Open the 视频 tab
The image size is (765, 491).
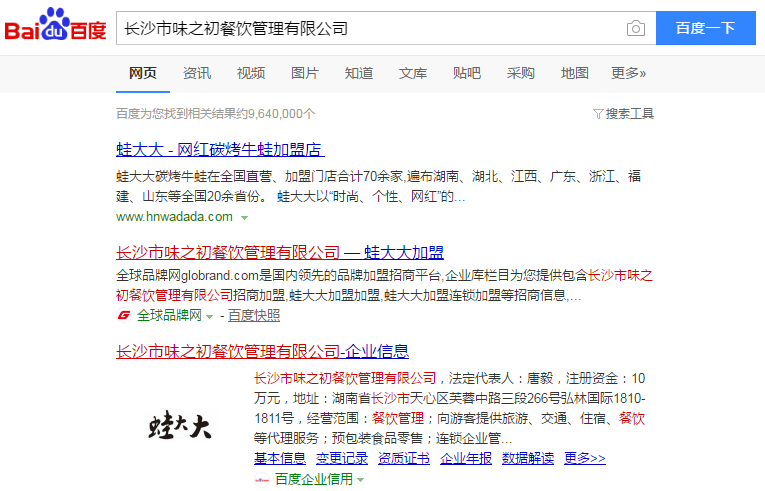[251, 73]
